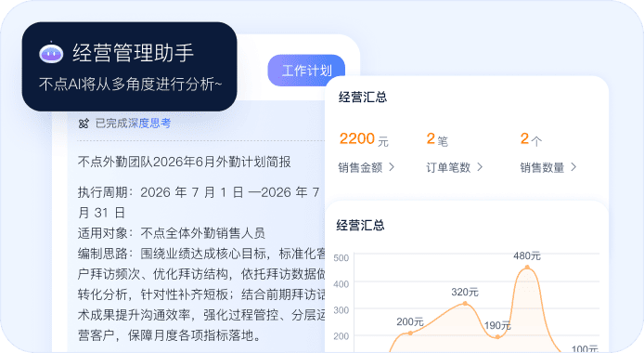Click the 400 y-axis label on chart
Screen dimensions: 644x353
pyautogui.click(x=341, y=284)
